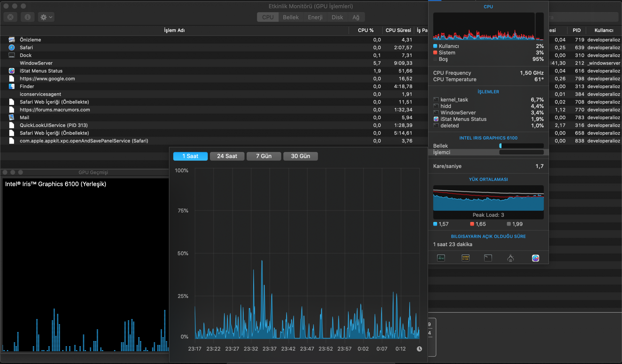The width and height of the screenshot is (622, 364).
Task: Switch to the Enerji tab
Action: click(x=315, y=17)
